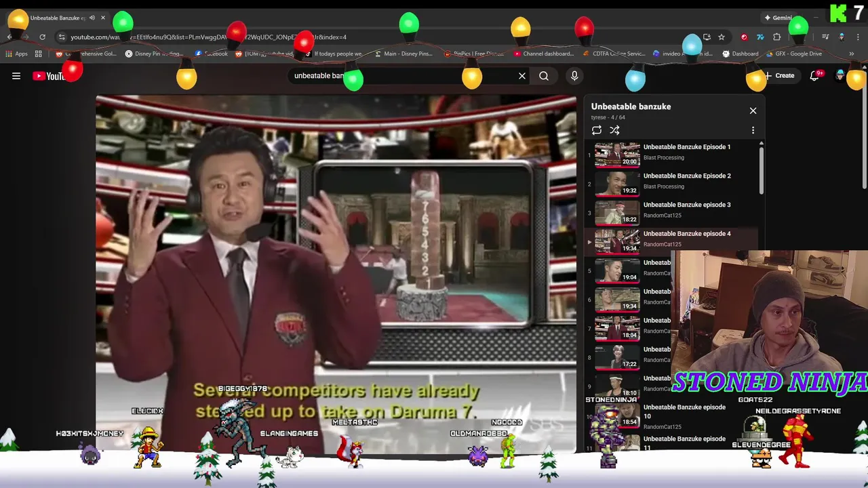Toggle shuffle playlist
The height and width of the screenshot is (488, 868).
pos(614,130)
